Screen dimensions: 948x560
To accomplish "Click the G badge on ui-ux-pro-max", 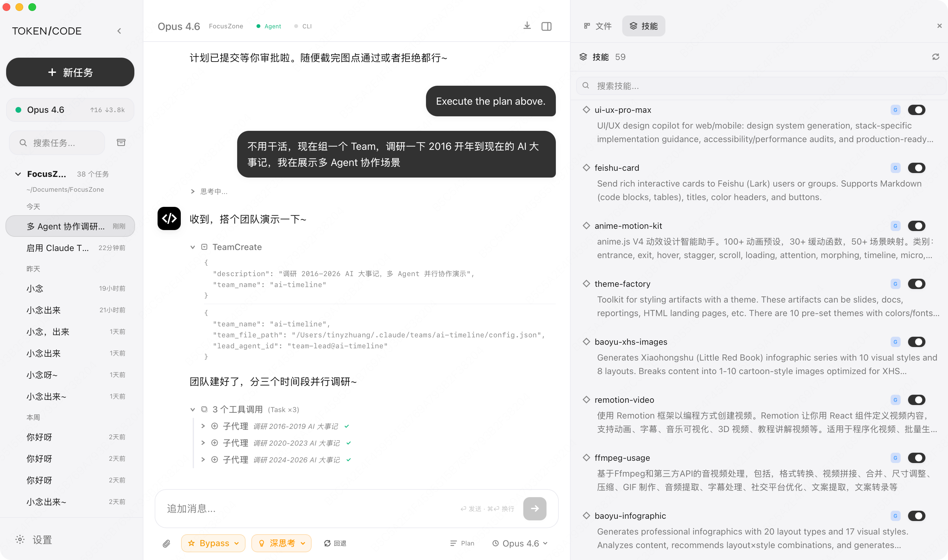I will [x=895, y=110].
